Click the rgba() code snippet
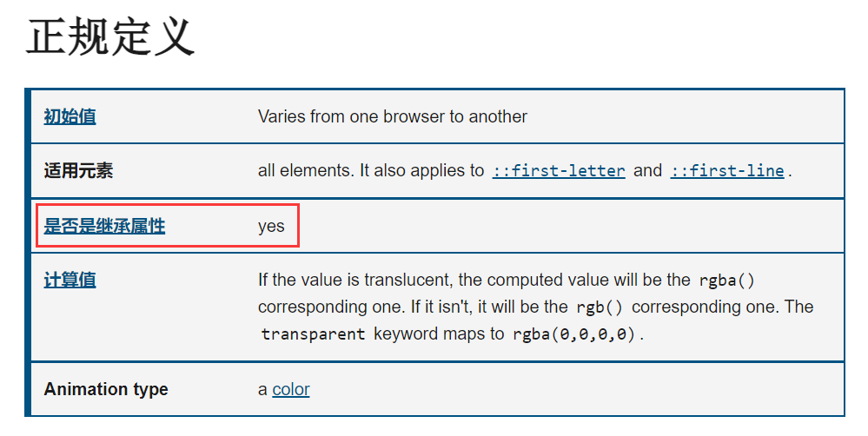868x436 pixels. pyautogui.click(x=726, y=281)
